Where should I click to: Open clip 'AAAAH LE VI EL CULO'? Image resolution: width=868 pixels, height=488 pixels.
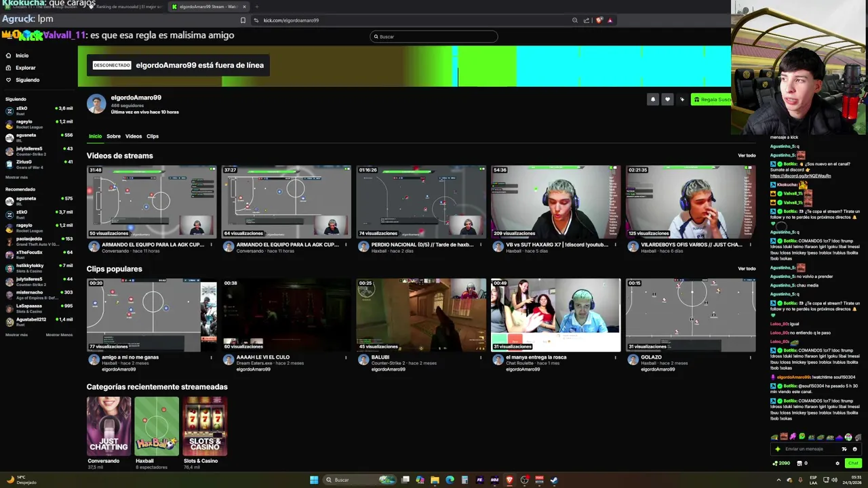(286, 315)
